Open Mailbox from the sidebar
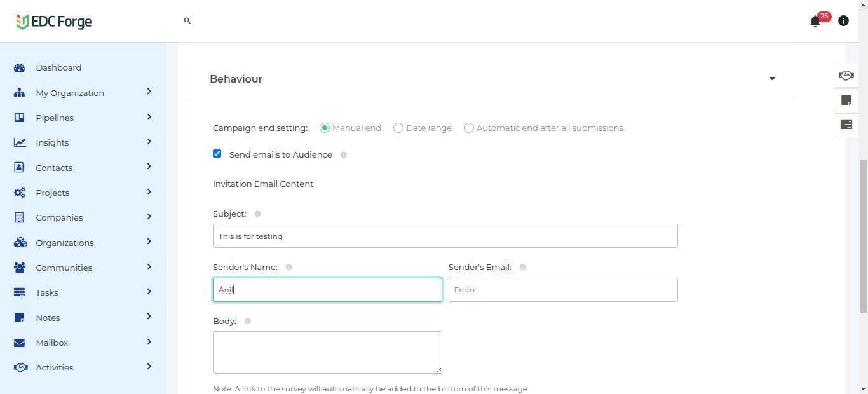 click(x=51, y=343)
